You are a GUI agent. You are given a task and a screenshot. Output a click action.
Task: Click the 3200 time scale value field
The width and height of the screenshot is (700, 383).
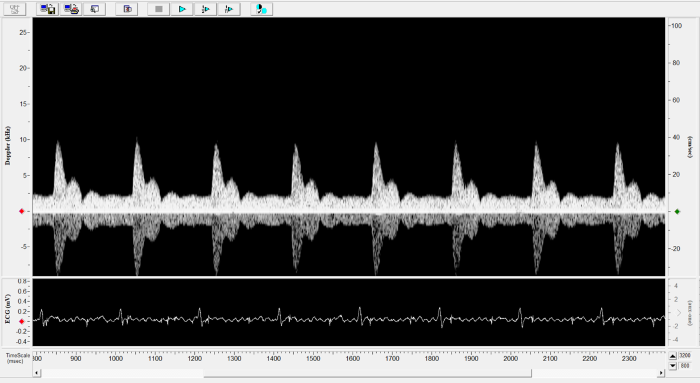point(685,356)
